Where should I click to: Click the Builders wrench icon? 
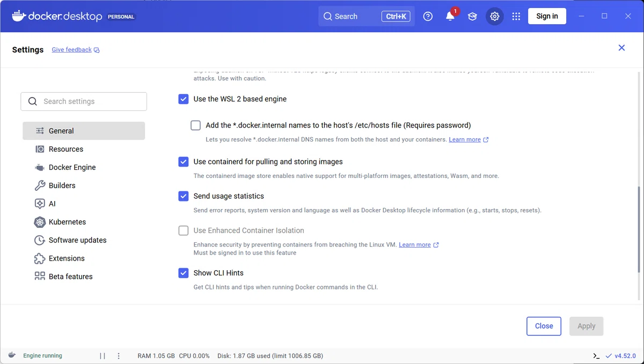[40, 185]
